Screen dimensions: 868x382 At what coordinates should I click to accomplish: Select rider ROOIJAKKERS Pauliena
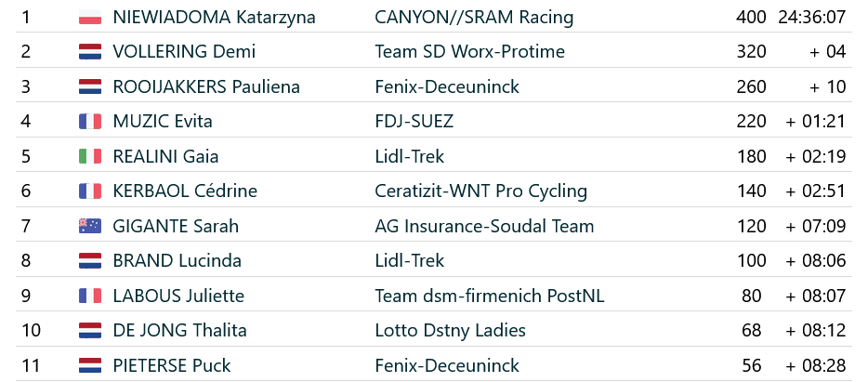click(x=206, y=87)
